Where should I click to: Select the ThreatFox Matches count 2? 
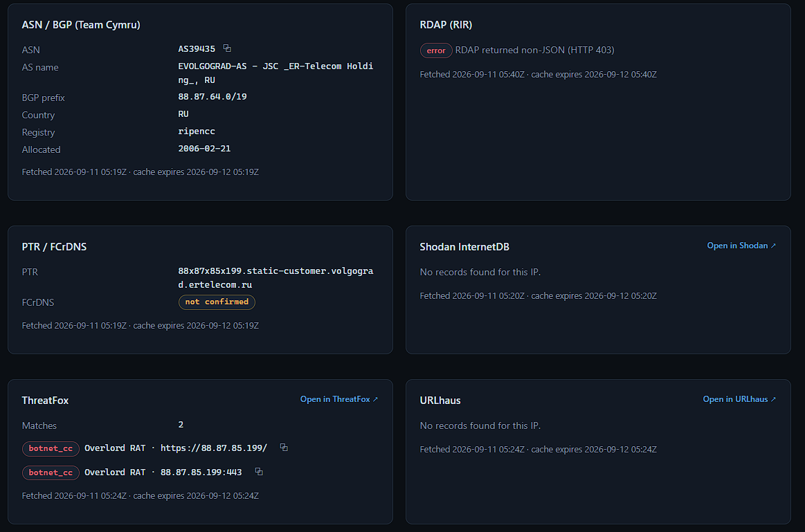click(x=181, y=425)
